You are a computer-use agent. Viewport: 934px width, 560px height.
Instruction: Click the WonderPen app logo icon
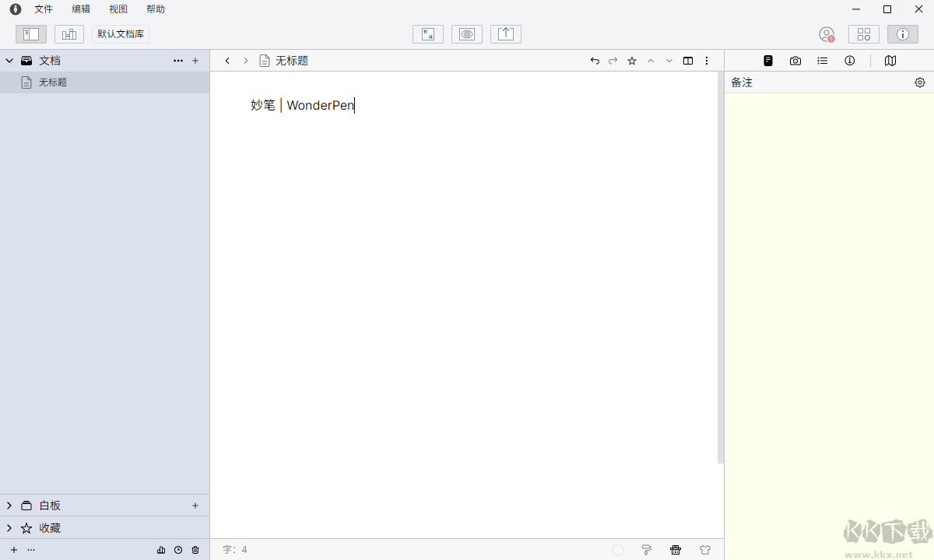pos(16,9)
